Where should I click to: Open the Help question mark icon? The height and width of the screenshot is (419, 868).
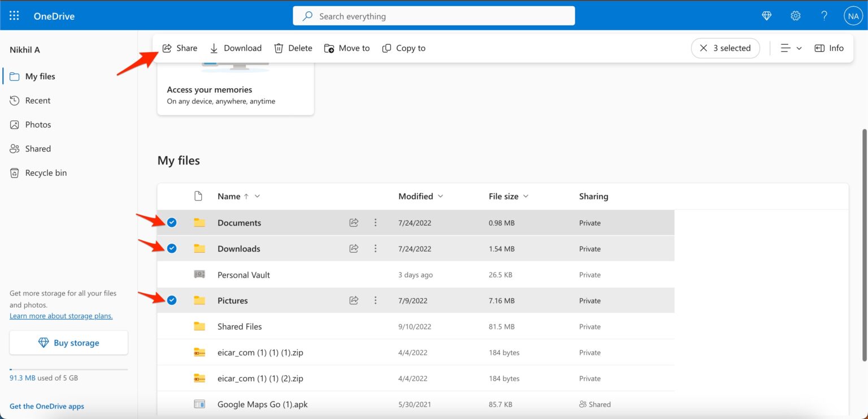coord(824,16)
